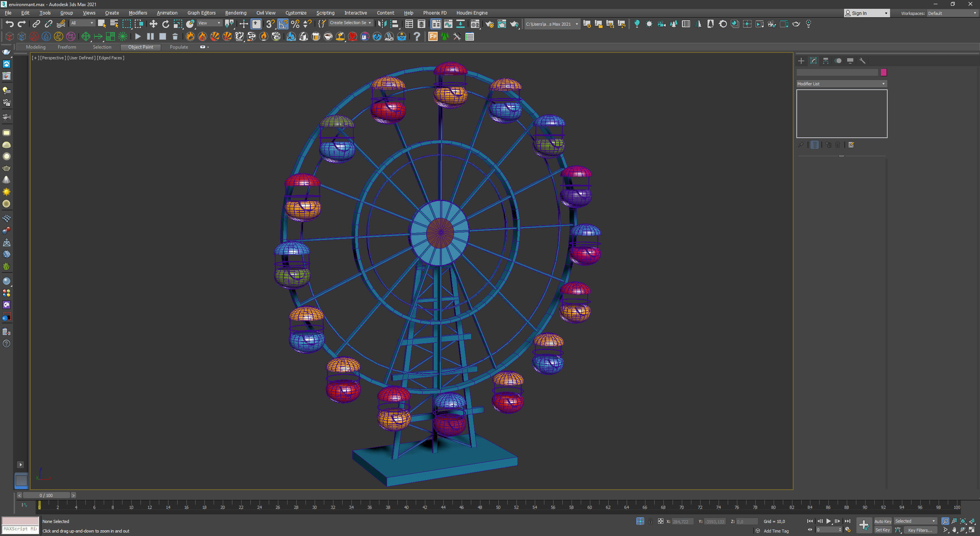The height and width of the screenshot is (536, 980).
Task: Click the pink object color swatch
Action: 884,72
